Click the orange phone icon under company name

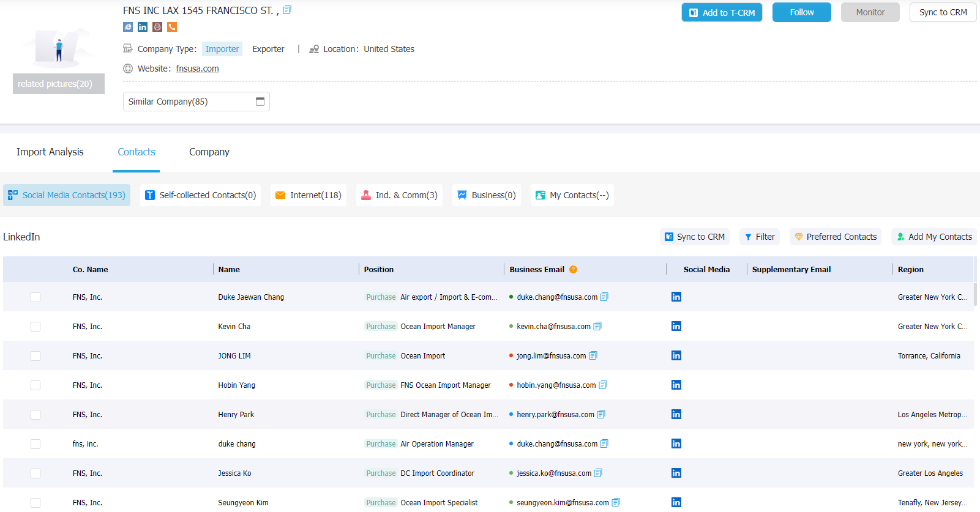point(172,27)
